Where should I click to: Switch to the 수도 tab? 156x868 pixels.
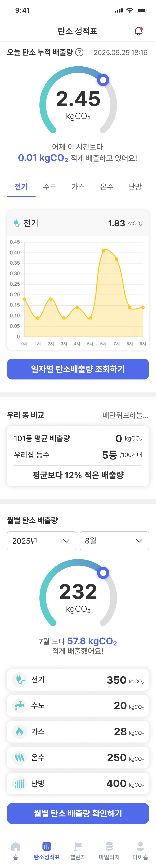tap(50, 187)
